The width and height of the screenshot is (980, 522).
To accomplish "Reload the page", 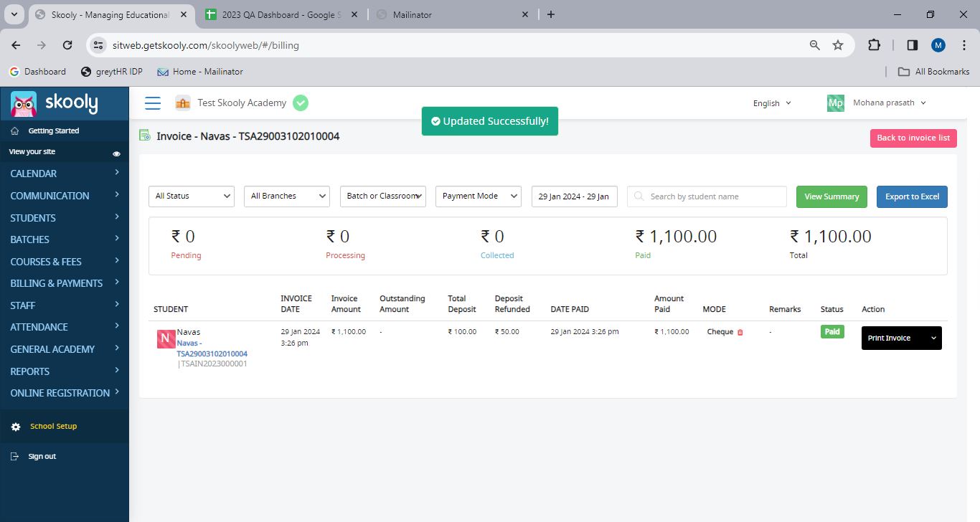I will (67, 45).
